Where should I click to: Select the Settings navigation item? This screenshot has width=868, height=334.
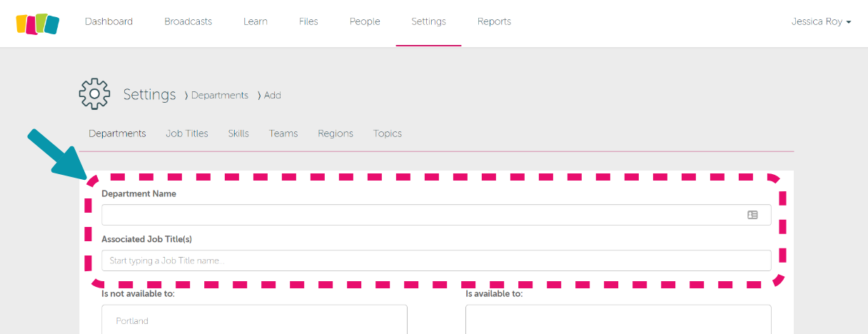click(x=428, y=21)
